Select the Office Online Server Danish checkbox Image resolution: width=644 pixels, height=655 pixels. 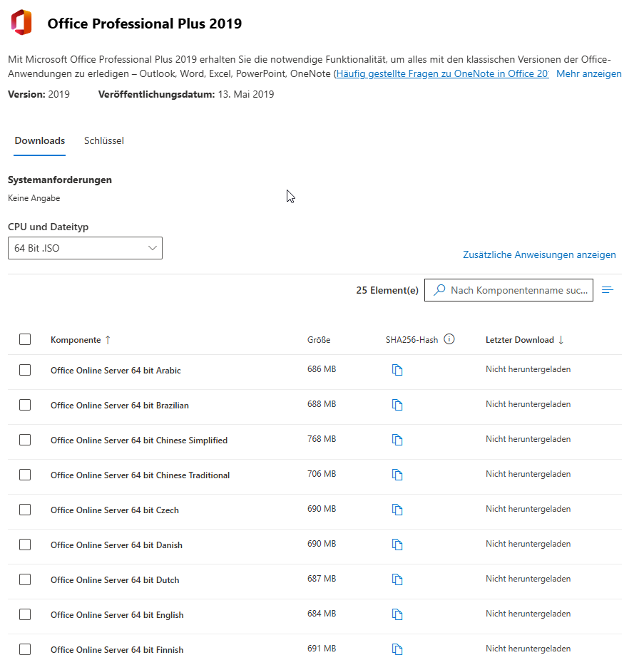click(25, 545)
